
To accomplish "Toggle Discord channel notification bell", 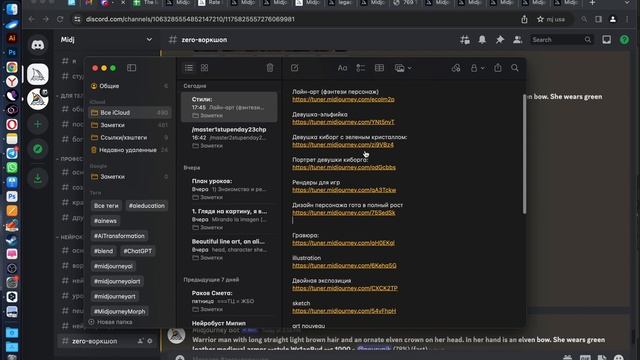I will click(x=482, y=40).
